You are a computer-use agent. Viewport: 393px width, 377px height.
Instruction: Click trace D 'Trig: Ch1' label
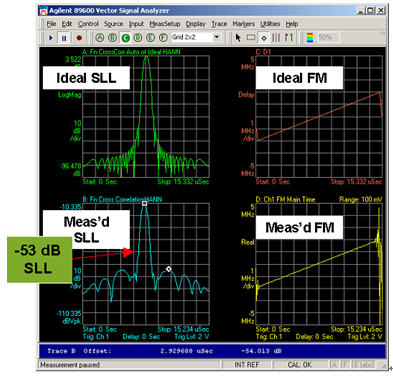[x=269, y=337]
